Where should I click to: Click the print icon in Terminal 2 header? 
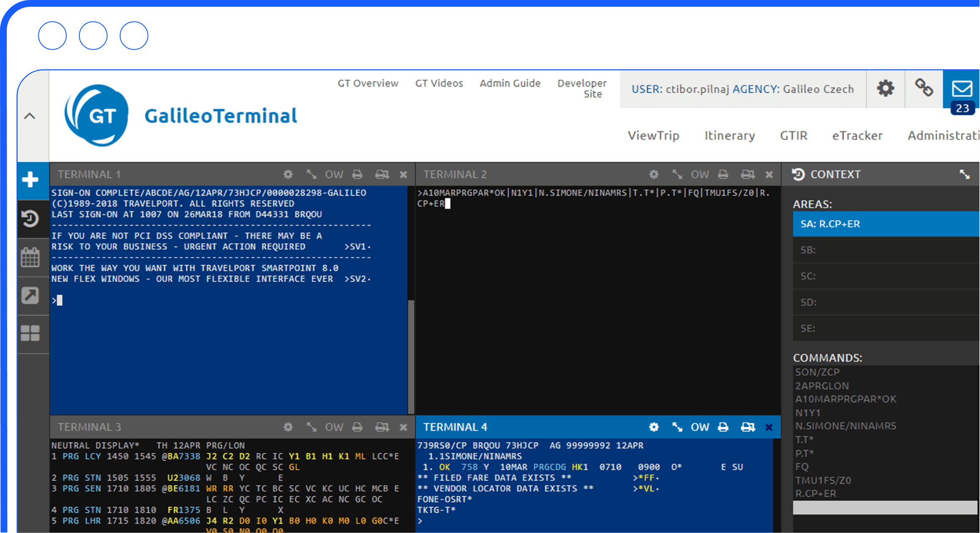(723, 175)
